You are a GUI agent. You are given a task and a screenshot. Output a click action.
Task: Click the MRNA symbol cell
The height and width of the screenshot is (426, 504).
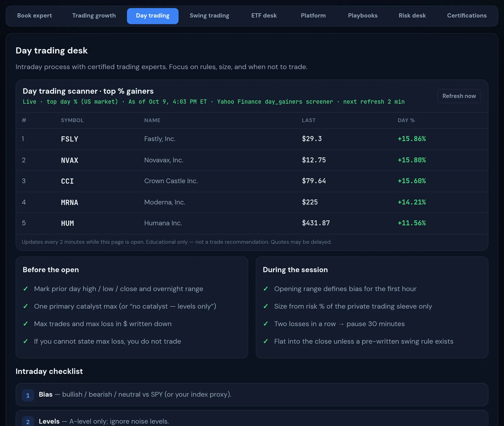[70, 202]
